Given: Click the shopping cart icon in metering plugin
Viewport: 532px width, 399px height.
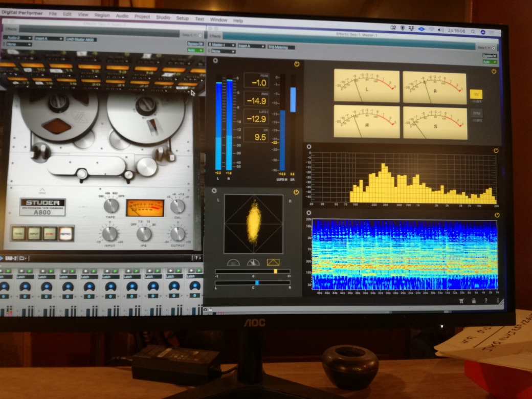Looking at the screenshot, I should (461, 301).
